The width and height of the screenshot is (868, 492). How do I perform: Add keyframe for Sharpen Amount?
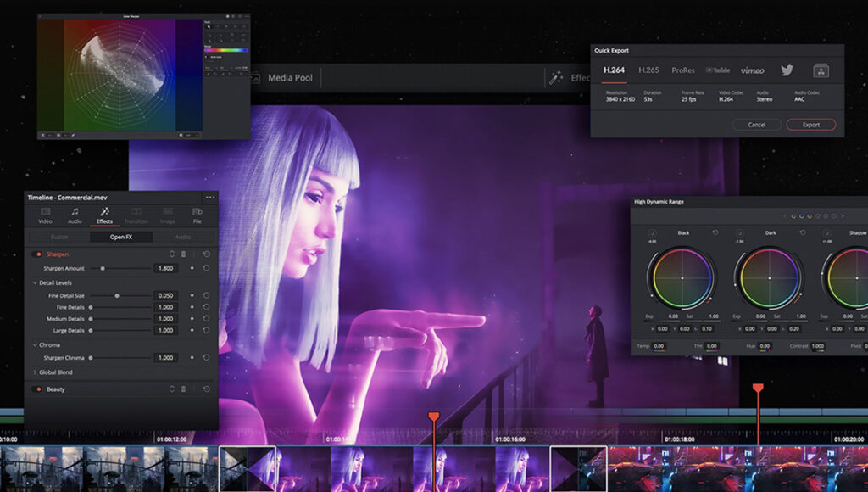coord(192,268)
